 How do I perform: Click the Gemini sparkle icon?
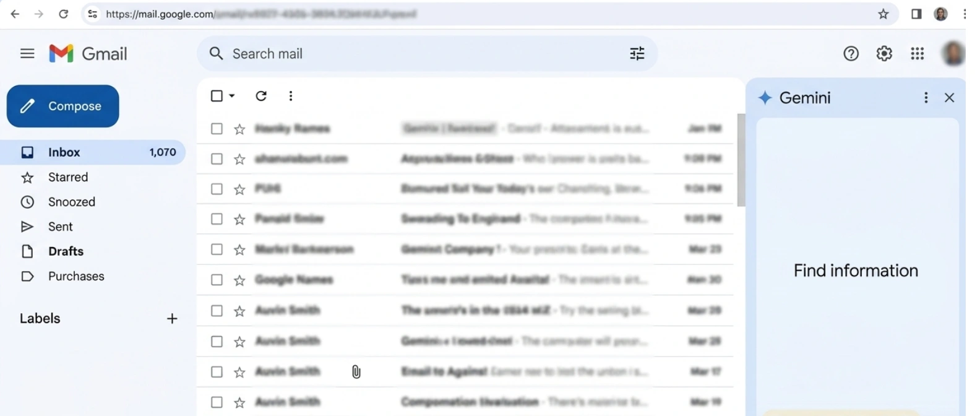pyautogui.click(x=765, y=98)
